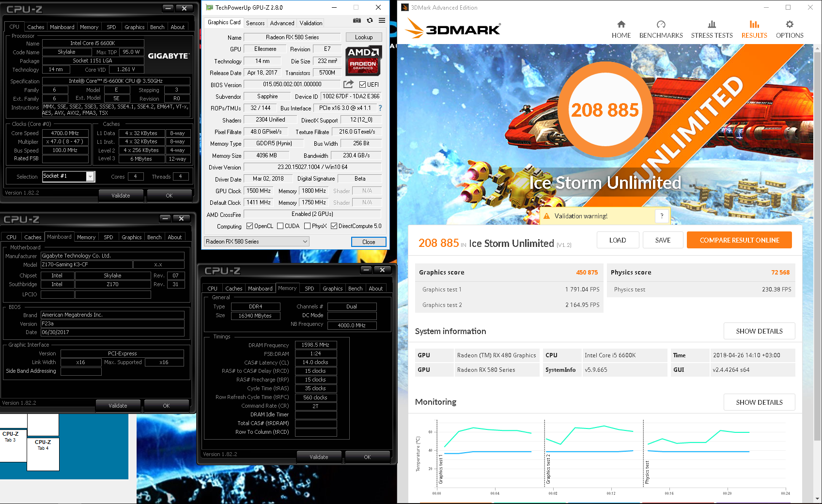Click the Graphics test 2 FPS result row

(x=510, y=305)
